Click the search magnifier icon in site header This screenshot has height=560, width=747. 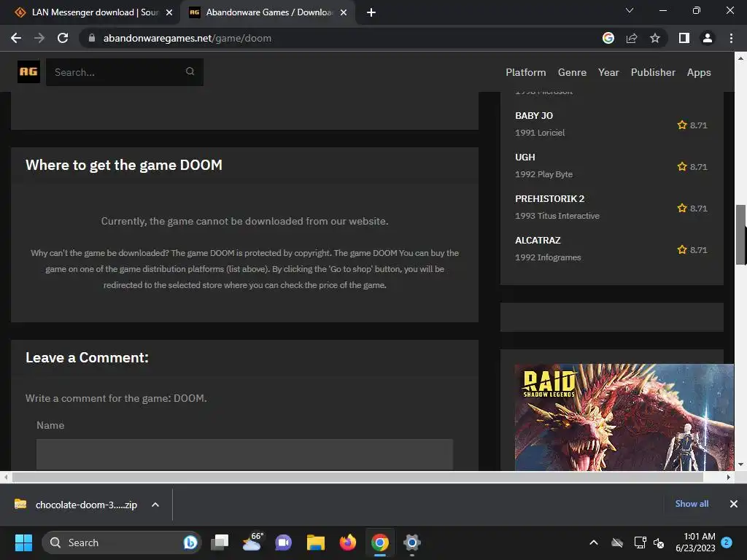click(x=190, y=71)
